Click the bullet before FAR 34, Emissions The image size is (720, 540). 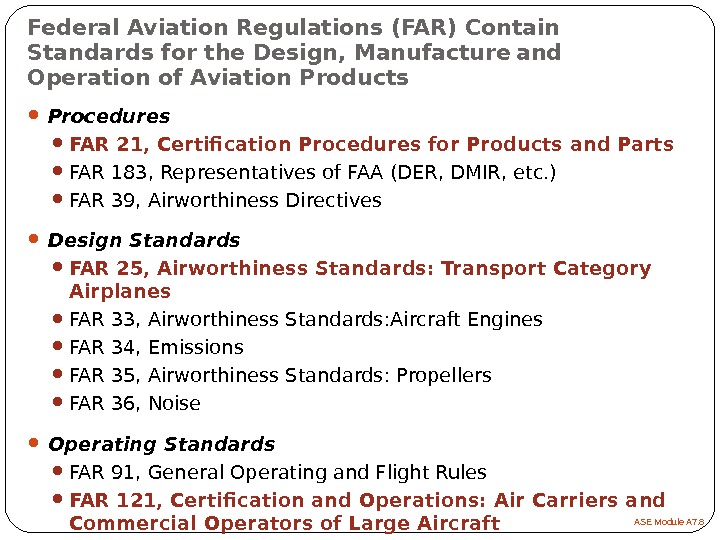[58, 347]
